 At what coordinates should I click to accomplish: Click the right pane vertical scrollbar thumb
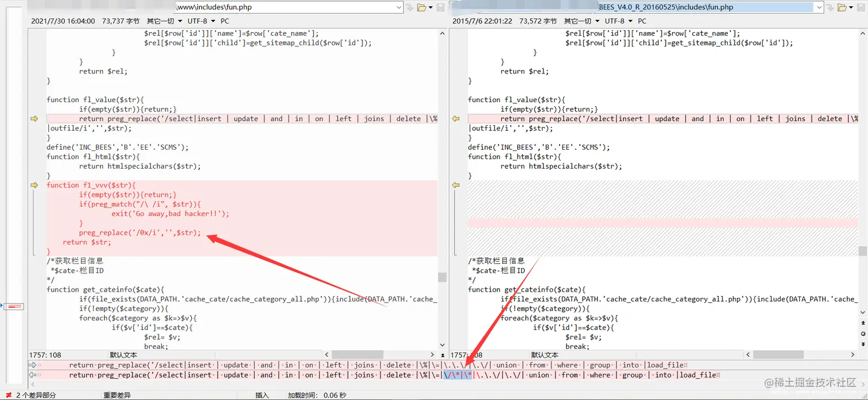tap(863, 251)
